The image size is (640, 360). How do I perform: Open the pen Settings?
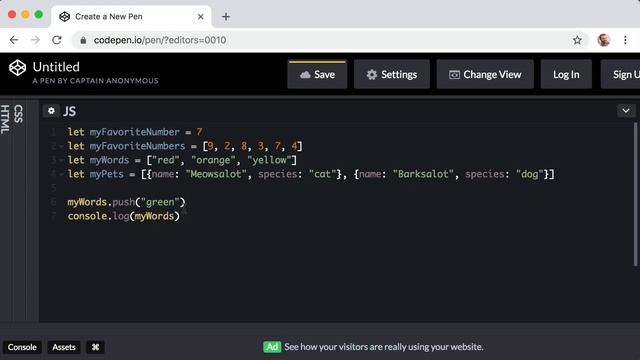[391, 74]
